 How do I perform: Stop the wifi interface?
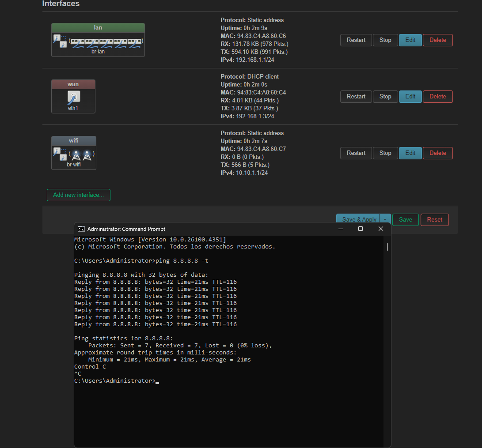(x=385, y=153)
